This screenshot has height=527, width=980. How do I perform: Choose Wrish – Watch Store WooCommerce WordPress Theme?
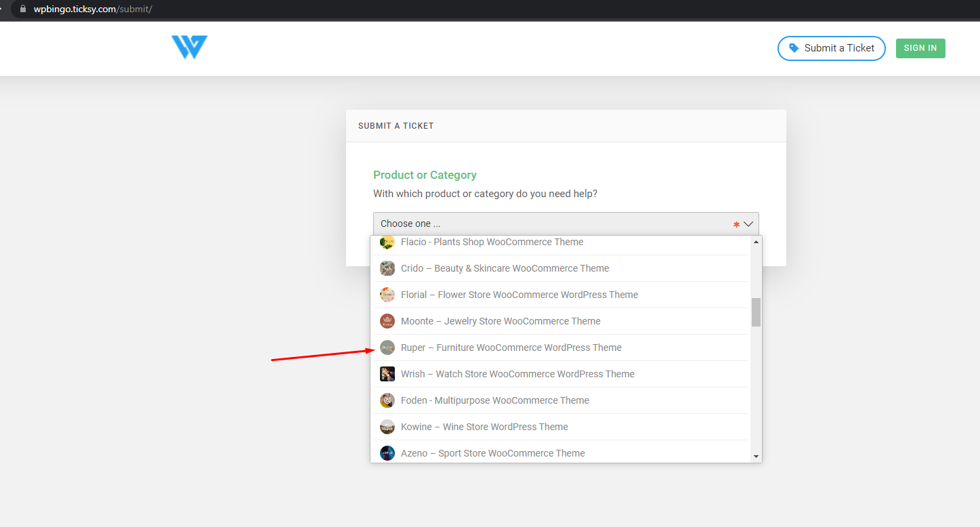[561, 374]
